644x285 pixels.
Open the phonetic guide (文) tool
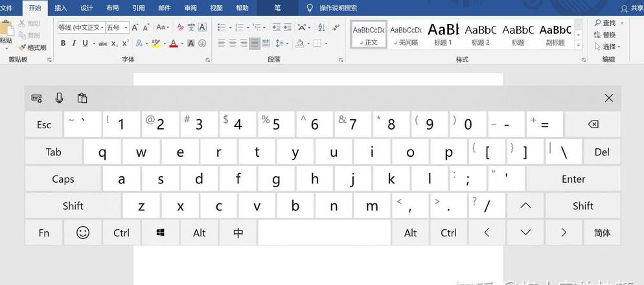[191, 27]
